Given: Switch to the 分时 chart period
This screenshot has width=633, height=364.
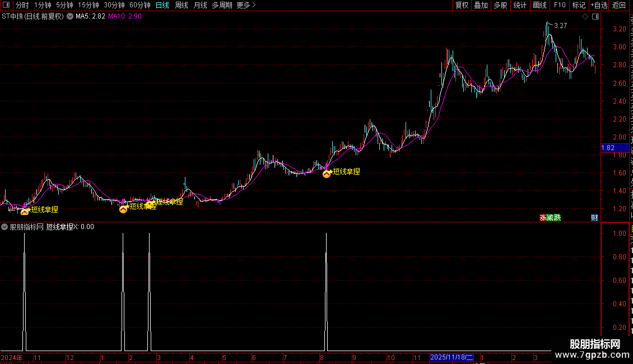Looking at the screenshot, I should pos(22,5).
